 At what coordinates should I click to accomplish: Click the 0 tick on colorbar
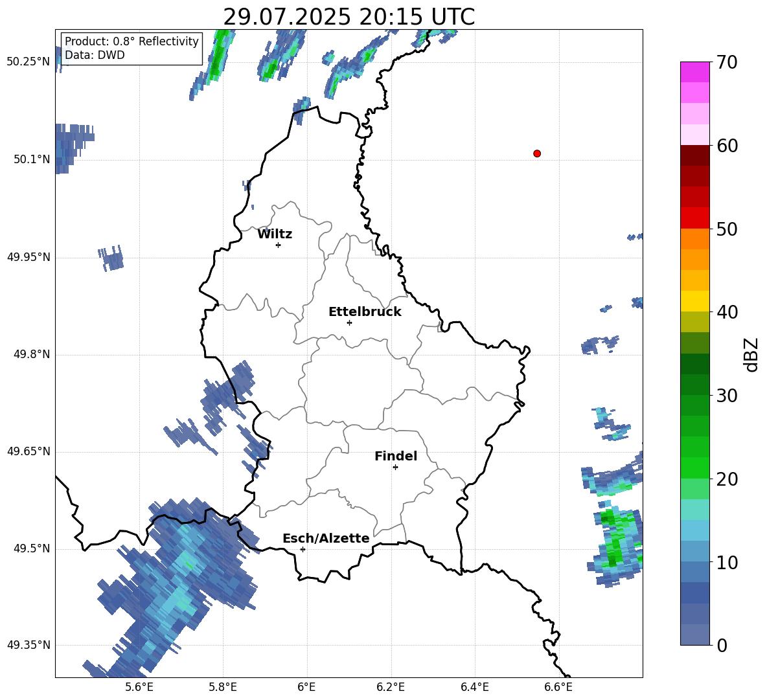click(x=722, y=645)
